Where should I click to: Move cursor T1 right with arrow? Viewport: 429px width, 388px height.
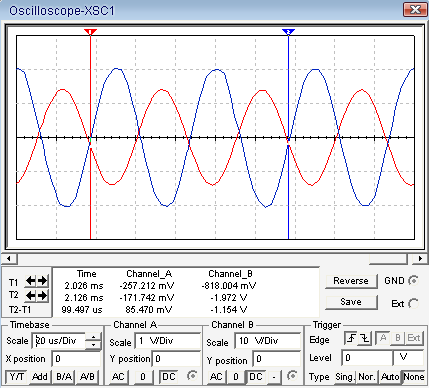(x=42, y=281)
